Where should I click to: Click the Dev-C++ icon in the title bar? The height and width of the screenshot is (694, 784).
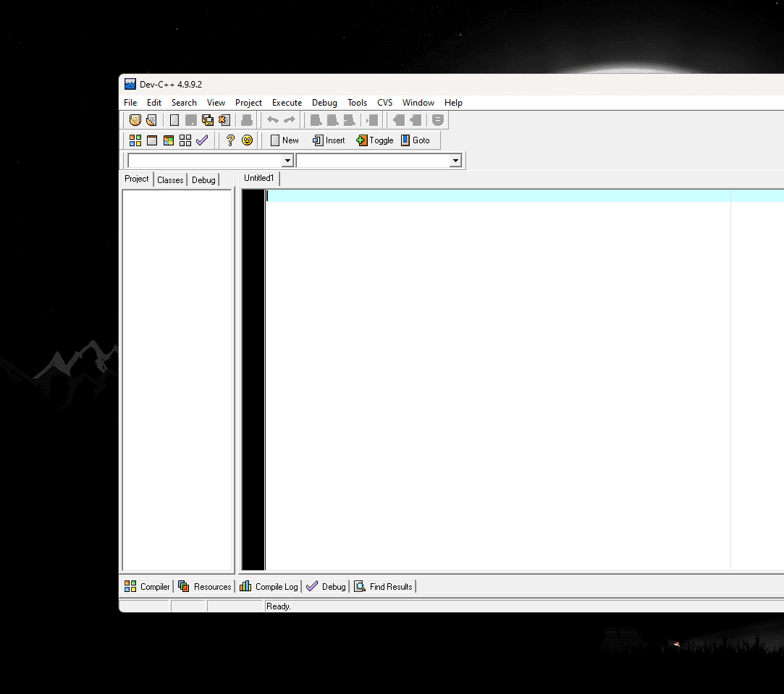130,84
